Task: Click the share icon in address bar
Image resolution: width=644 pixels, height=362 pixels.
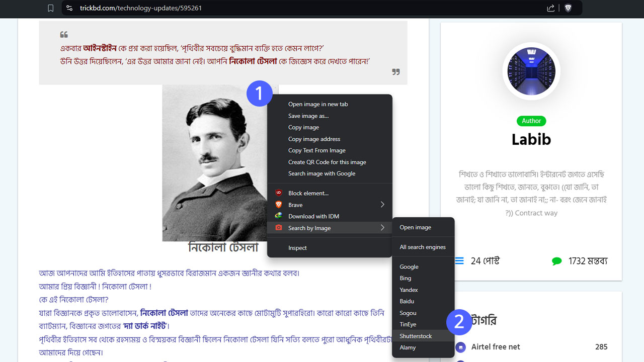Action: coord(550,8)
